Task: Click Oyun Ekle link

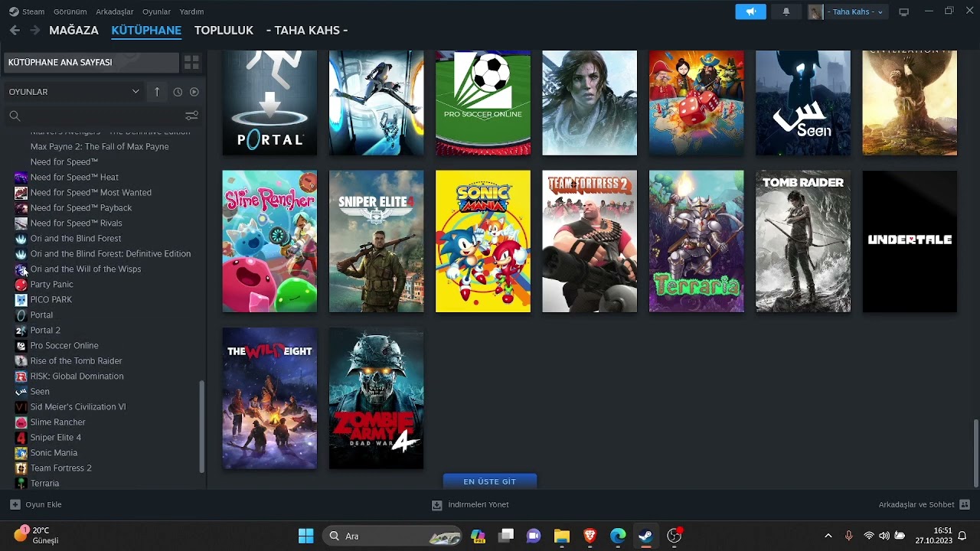Action: pos(43,504)
